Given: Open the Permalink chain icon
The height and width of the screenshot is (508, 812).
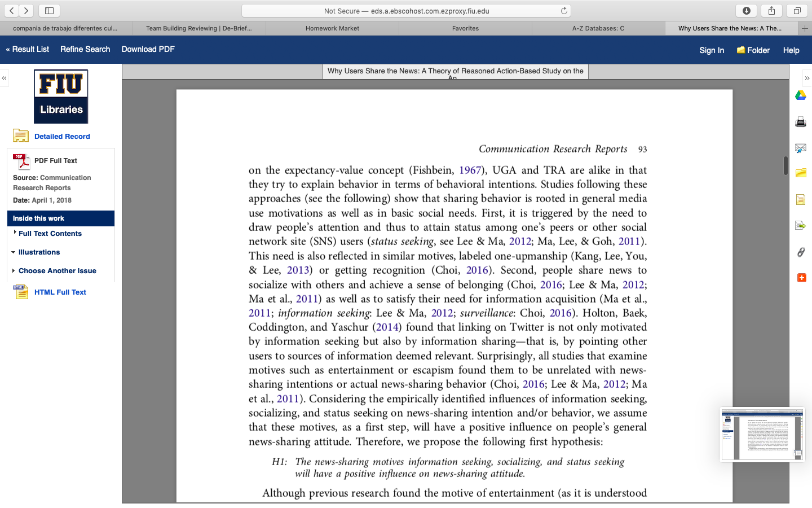Looking at the screenshot, I should pos(801,252).
